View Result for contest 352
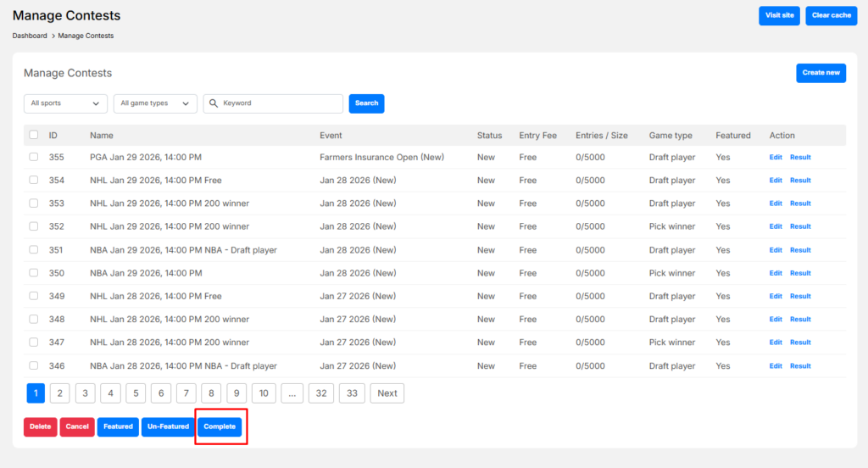The width and height of the screenshot is (868, 468). coord(800,226)
